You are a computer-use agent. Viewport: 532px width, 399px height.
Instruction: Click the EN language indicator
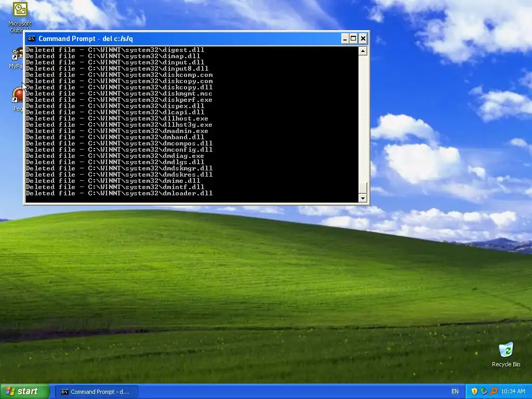pyautogui.click(x=455, y=392)
